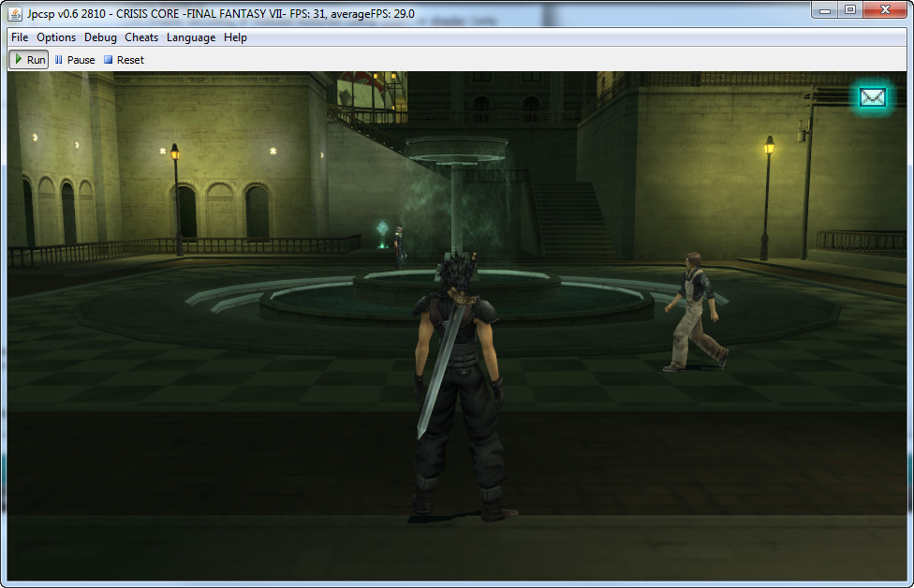The image size is (914, 588).
Task: Open the Options menu
Action: [56, 37]
